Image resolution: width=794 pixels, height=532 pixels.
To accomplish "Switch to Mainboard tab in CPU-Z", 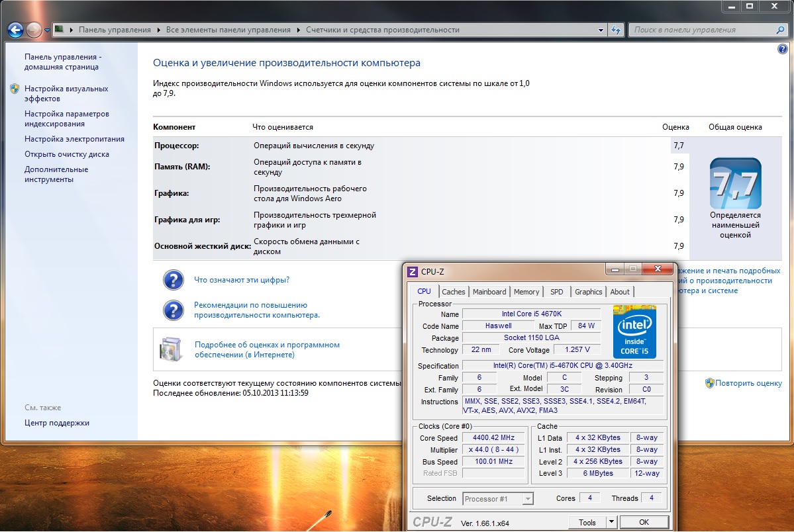I will (489, 292).
